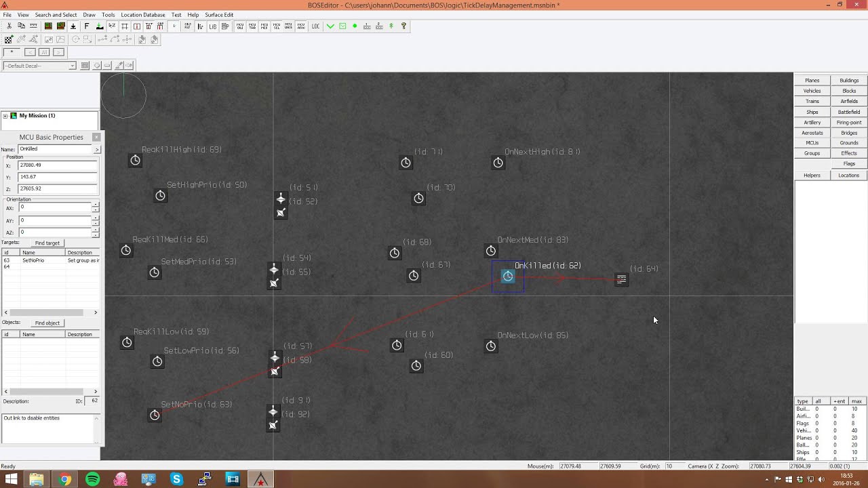
Task: Decrease the AZ orientation spinner
Action: (96, 235)
